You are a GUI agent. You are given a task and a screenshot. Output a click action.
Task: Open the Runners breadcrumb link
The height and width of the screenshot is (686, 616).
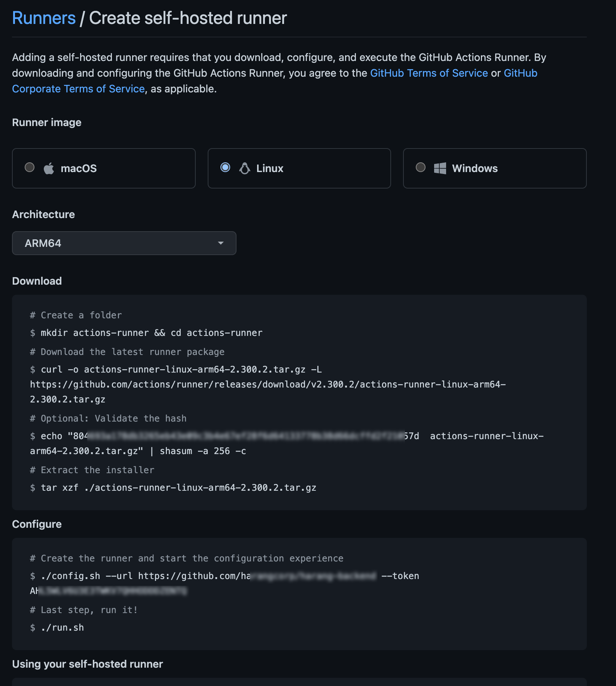(44, 18)
